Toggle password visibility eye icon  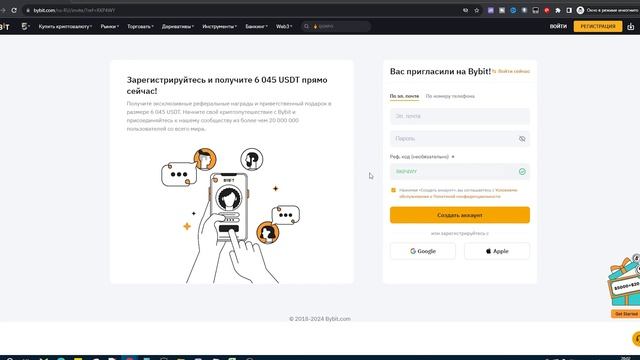click(522, 139)
